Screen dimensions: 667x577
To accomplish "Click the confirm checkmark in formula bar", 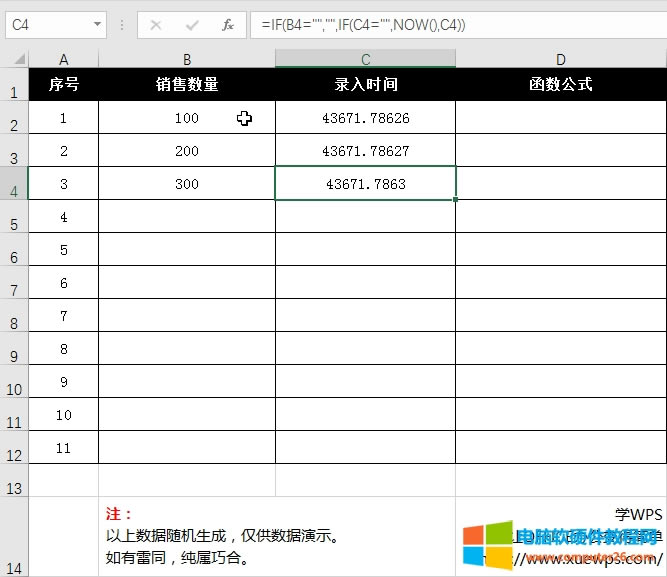I will tap(192, 24).
